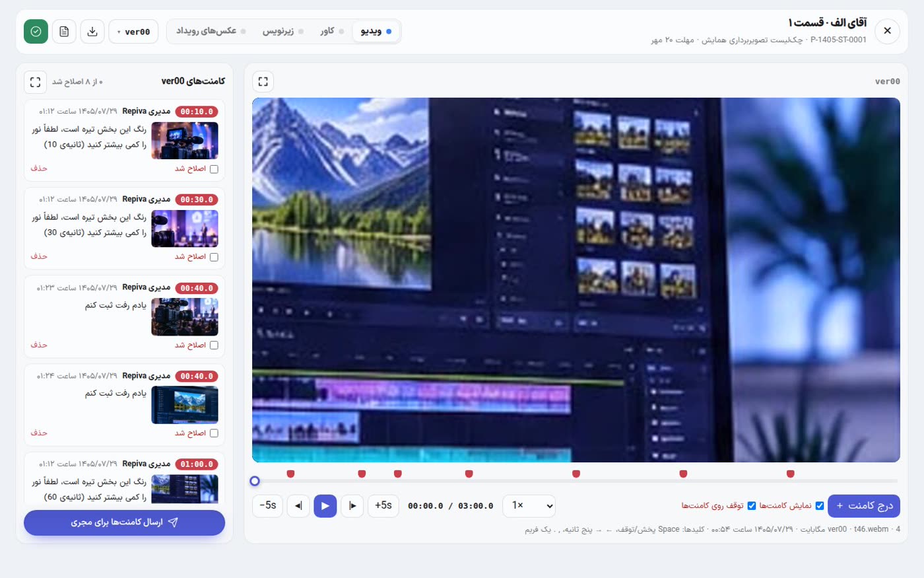The image size is (924, 578).
Task: Open the thumbnail of the 00:30.0 comment
Action: (185, 229)
